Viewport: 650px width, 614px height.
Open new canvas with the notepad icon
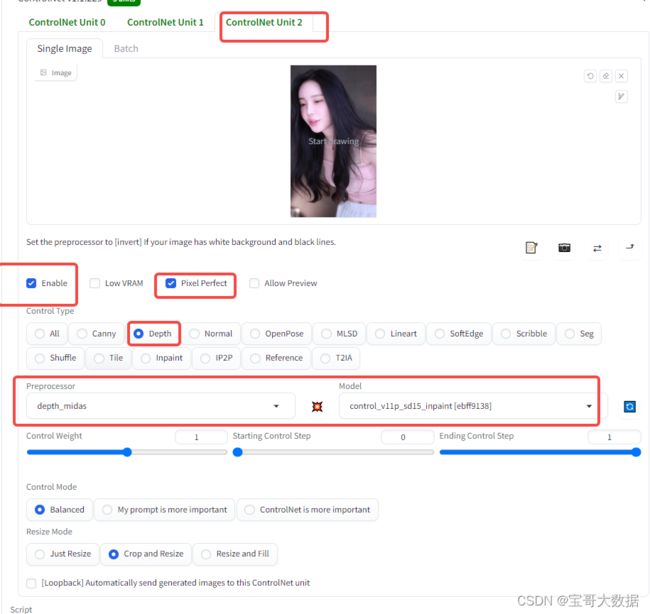point(531,248)
